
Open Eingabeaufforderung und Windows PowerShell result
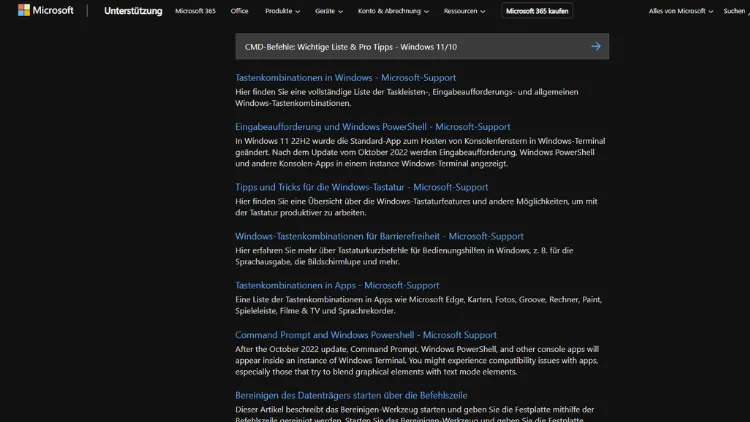373,127
